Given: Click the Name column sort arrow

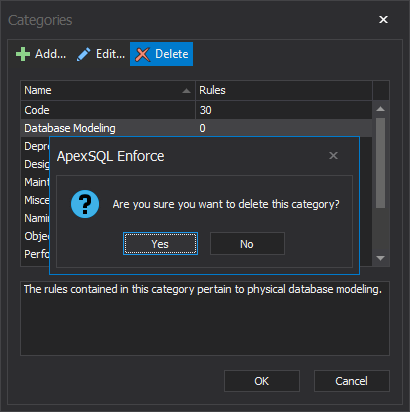Looking at the screenshot, I should tap(186, 91).
